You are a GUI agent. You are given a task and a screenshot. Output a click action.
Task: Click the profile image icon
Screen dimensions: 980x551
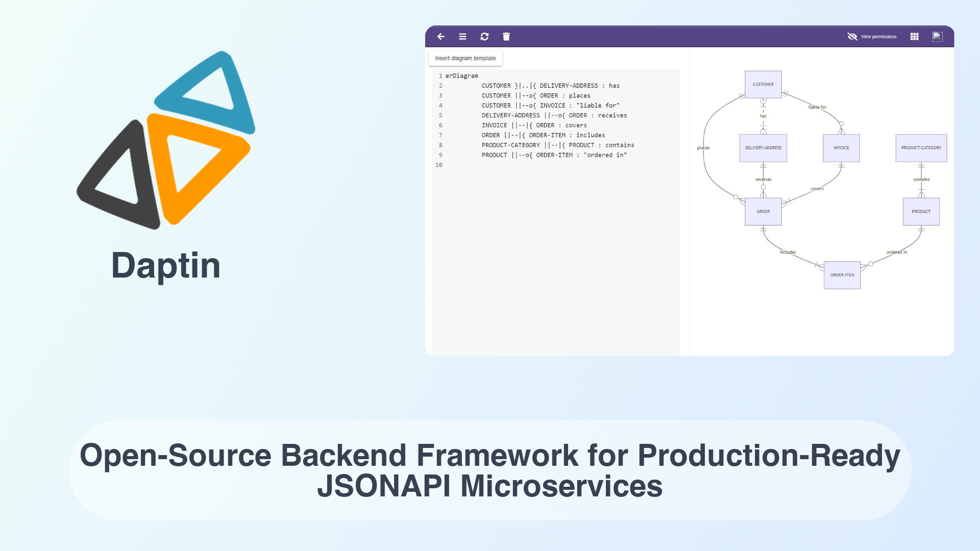pyautogui.click(x=937, y=37)
